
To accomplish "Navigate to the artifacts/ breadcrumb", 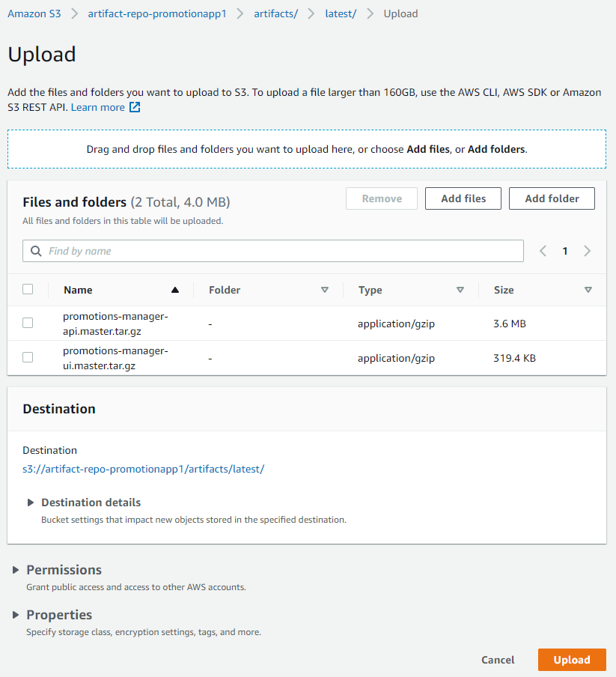I will tap(275, 13).
